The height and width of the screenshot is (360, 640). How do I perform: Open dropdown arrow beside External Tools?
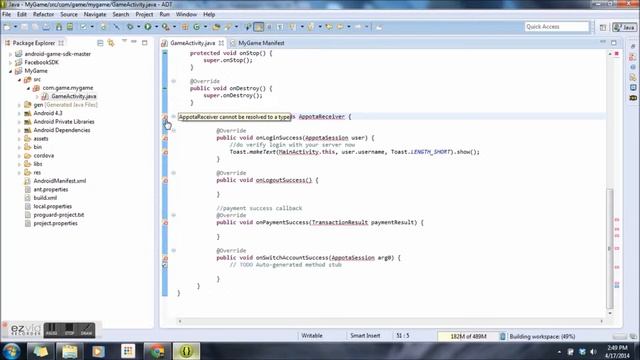(174, 27)
